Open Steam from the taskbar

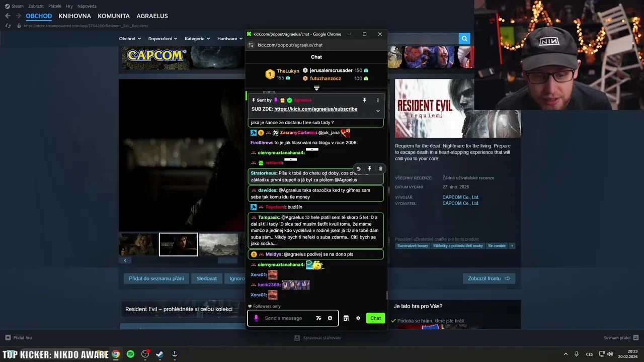[159, 354]
